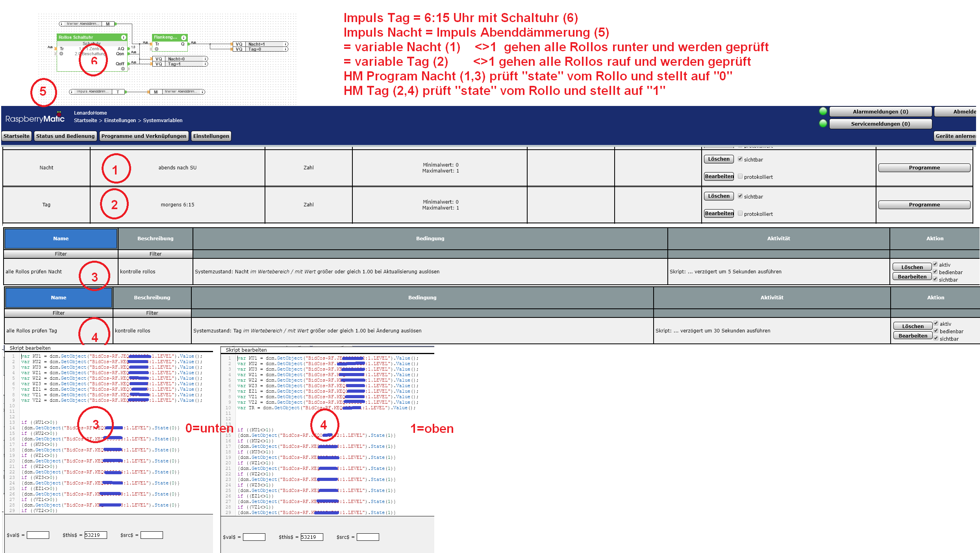
Task: Enable protokolliert for variable Tag
Action: click(x=740, y=213)
